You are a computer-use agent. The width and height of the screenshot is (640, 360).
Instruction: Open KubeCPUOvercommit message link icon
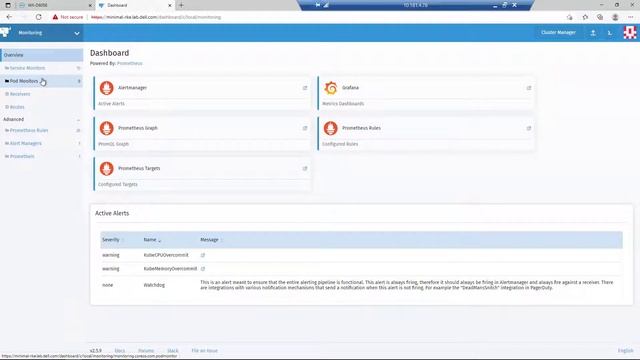coord(203,255)
